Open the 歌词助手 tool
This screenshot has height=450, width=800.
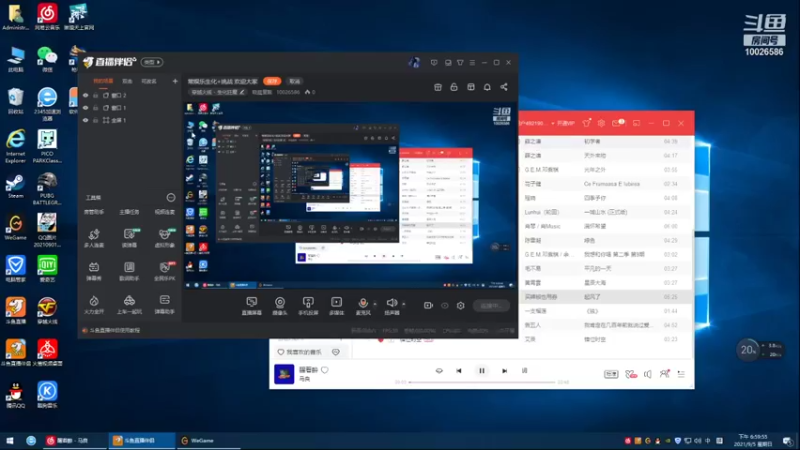(129, 271)
